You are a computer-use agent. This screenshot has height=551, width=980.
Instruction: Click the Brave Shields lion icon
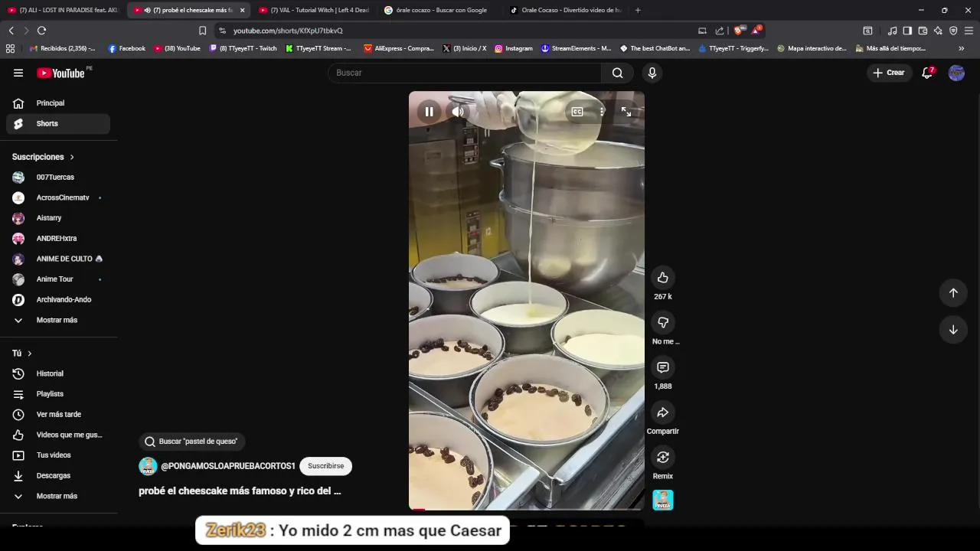click(738, 31)
